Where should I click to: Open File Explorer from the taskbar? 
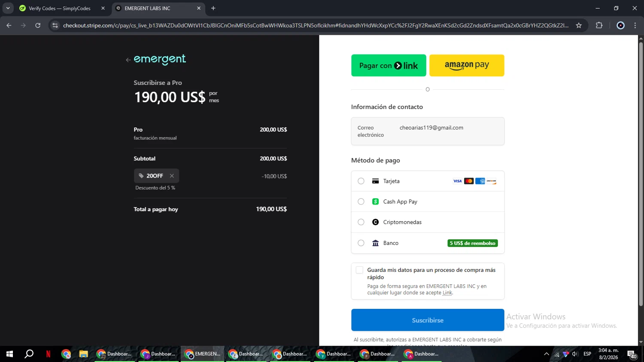(83, 354)
